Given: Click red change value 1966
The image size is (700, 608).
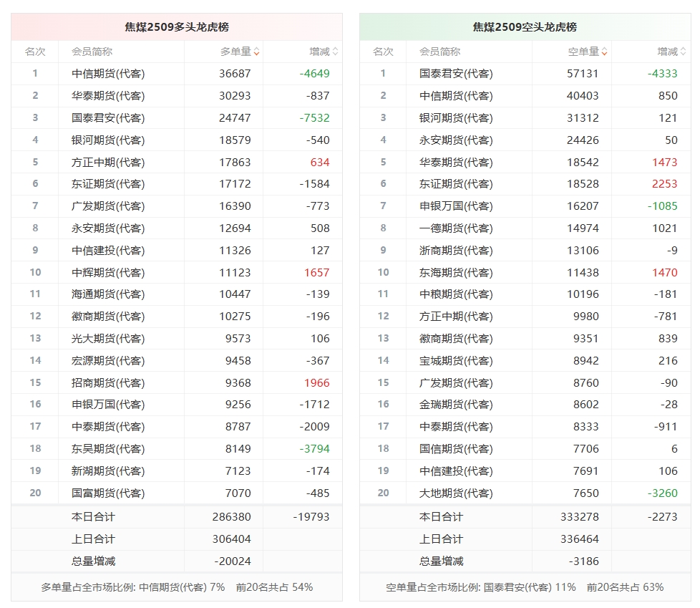Looking at the screenshot, I should (x=317, y=383).
